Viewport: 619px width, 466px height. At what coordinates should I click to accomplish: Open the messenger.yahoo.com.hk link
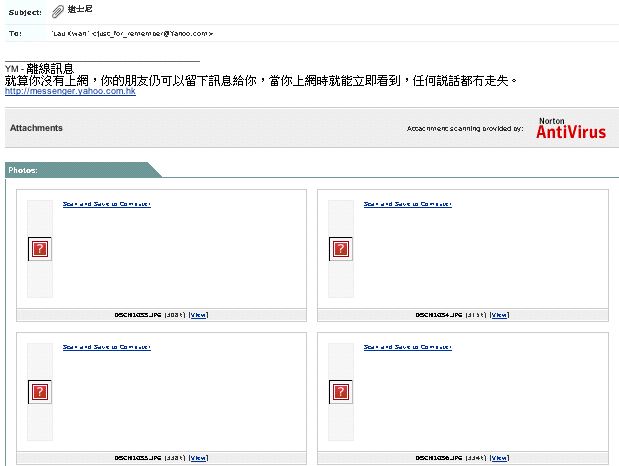pyautogui.click(x=70, y=91)
